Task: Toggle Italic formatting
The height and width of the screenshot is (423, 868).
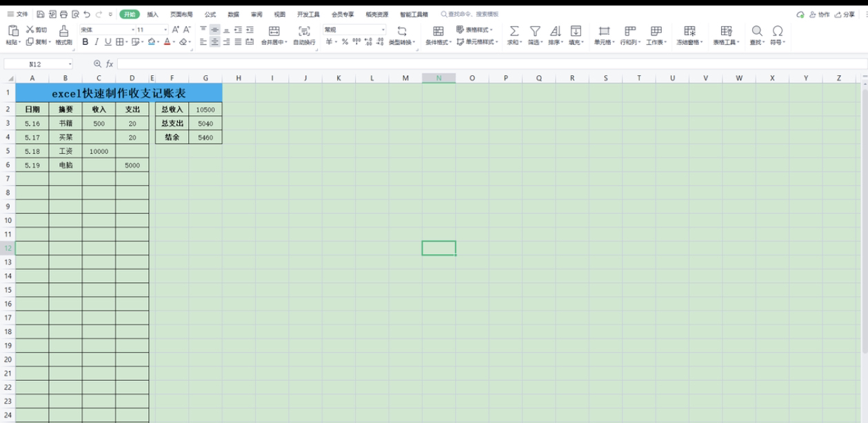Action: coord(97,42)
